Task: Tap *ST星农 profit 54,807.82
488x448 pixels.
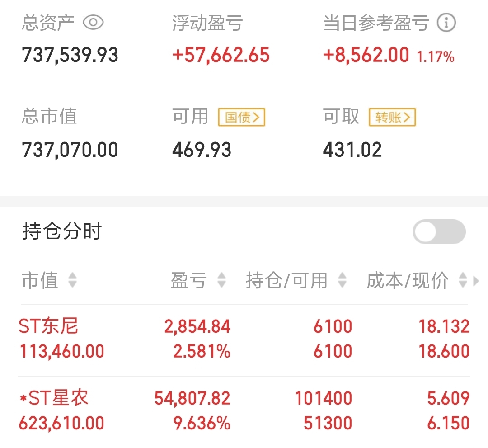Action: point(192,398)
